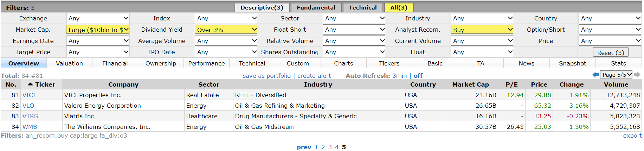Sort table by Market Cap header
Screen dimensions: 644x151
470,84
